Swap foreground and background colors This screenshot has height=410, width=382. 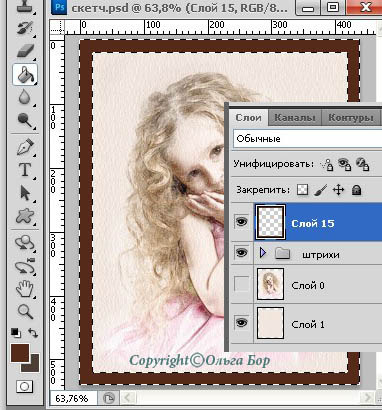point(33,332)
